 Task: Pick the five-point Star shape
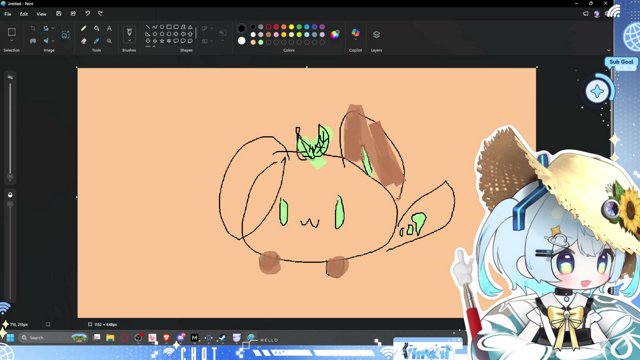[162, 41]
